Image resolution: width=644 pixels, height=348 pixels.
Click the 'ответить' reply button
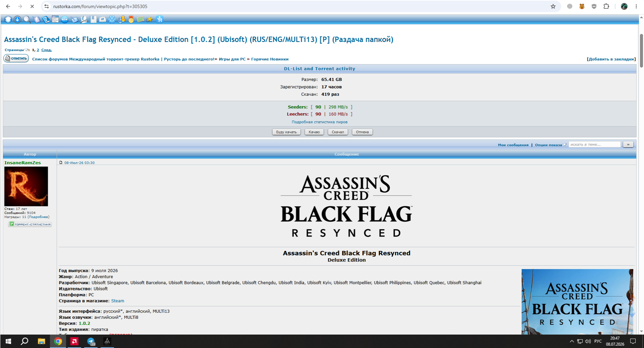16,58
